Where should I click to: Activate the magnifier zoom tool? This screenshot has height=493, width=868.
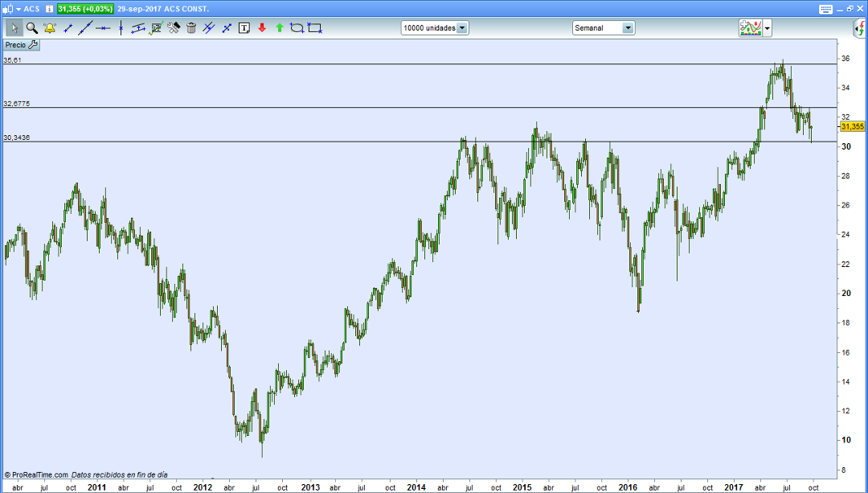click(32, 27)
